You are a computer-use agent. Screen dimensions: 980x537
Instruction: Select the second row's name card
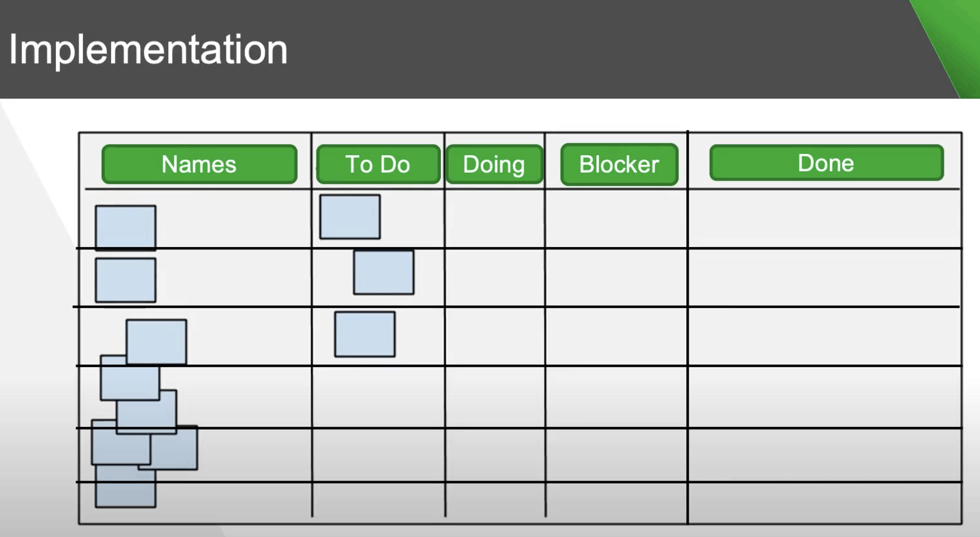tap(125, 280)
